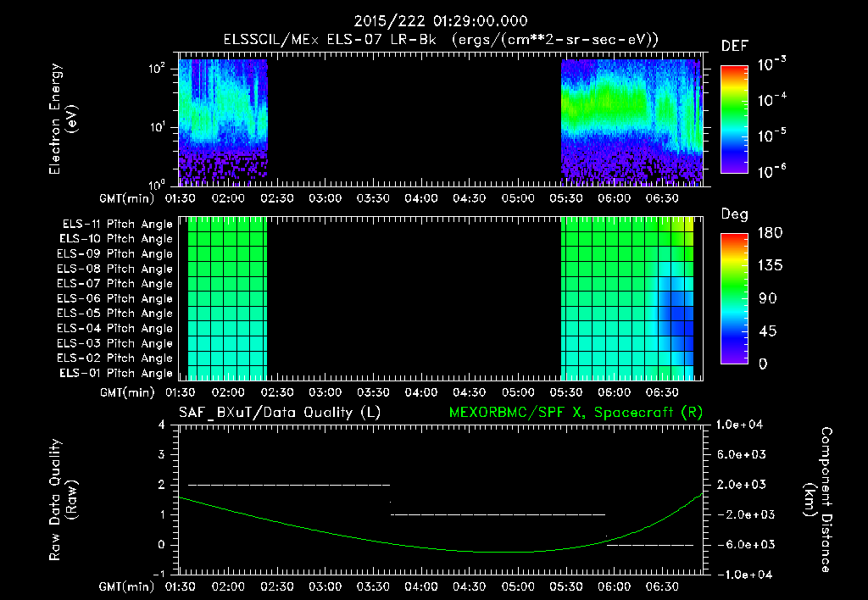
Task: Click the ELS-07 Pitch Angle label
Action: (114, 283)
